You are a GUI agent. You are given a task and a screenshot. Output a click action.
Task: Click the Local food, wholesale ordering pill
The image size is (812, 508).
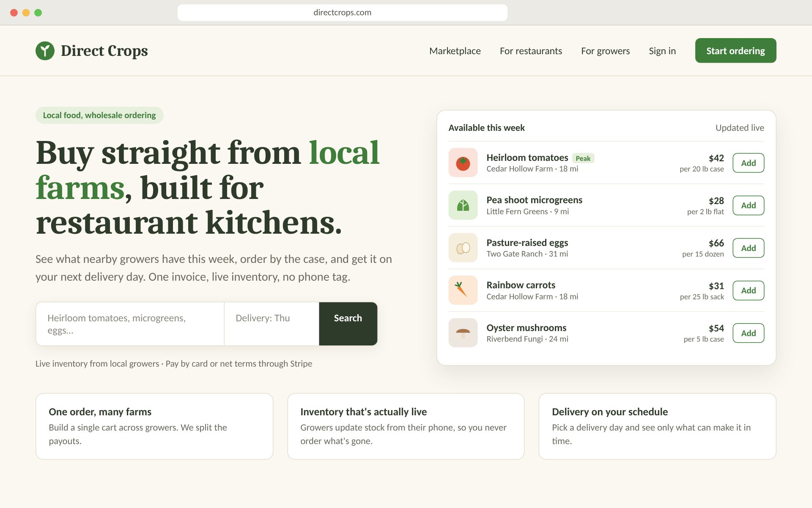pyautogui.click(x=99, y=115)
